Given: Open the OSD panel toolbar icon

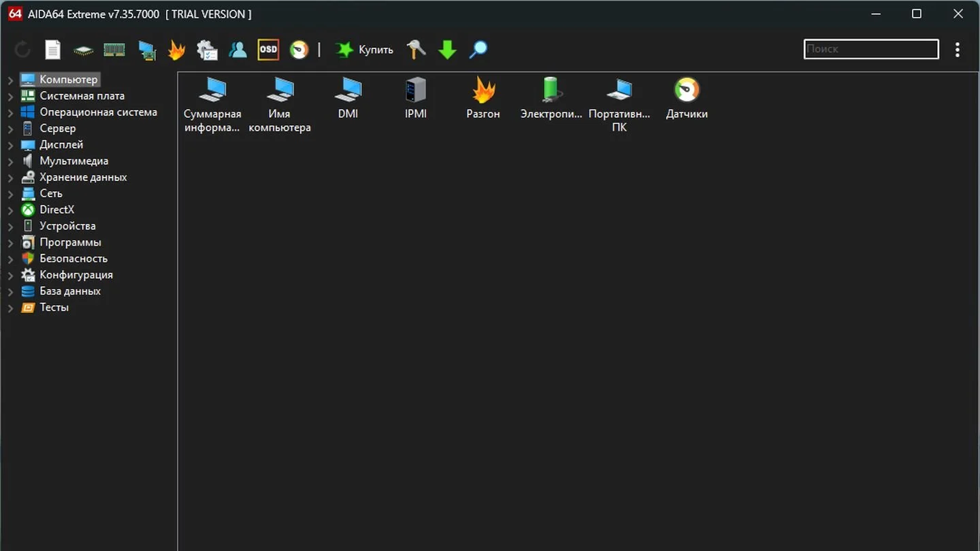Looking at the screenshot, I should [268, 50].
